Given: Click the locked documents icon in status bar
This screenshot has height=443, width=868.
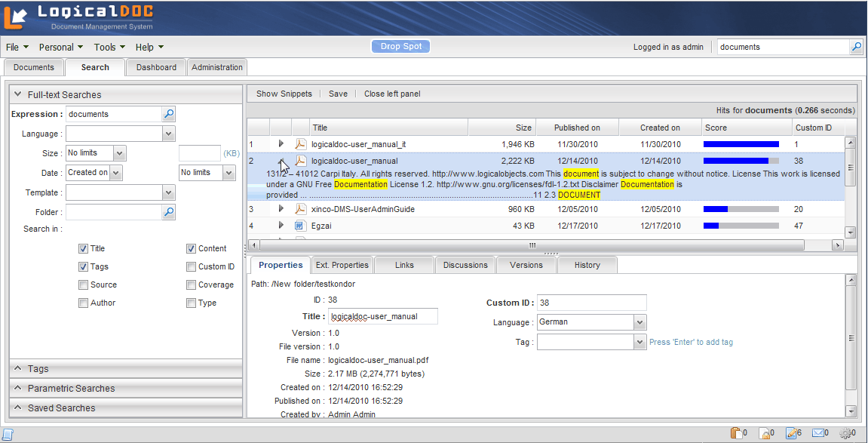Looking at the screenshot, I should tap(763, 433).
